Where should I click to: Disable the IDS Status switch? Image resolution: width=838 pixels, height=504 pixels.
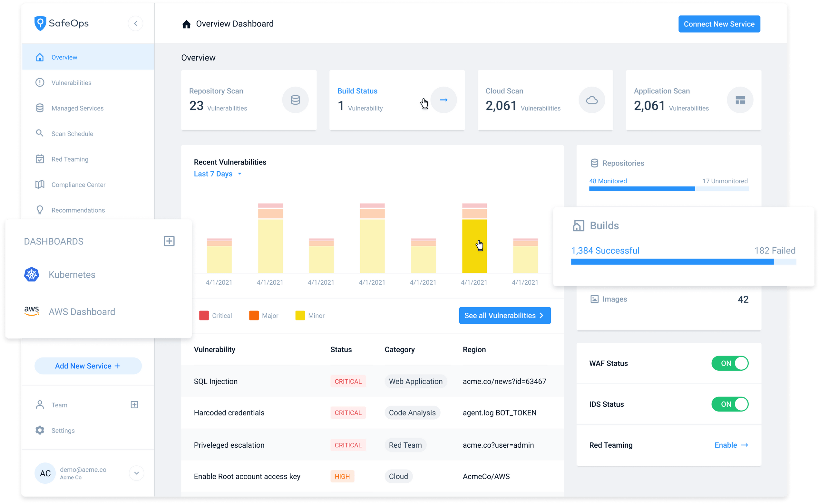click(x=730, y=404)
